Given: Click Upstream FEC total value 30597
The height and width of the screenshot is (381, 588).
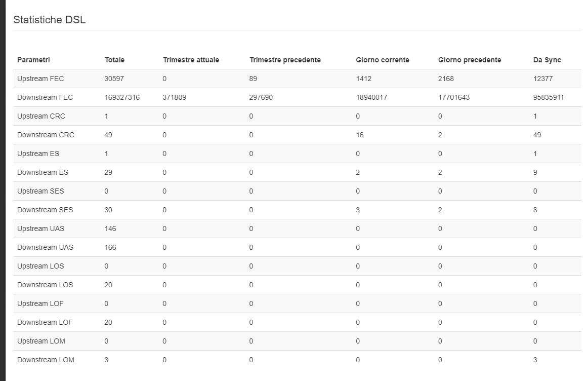Looking at the screenshot, I should point(114,79).
